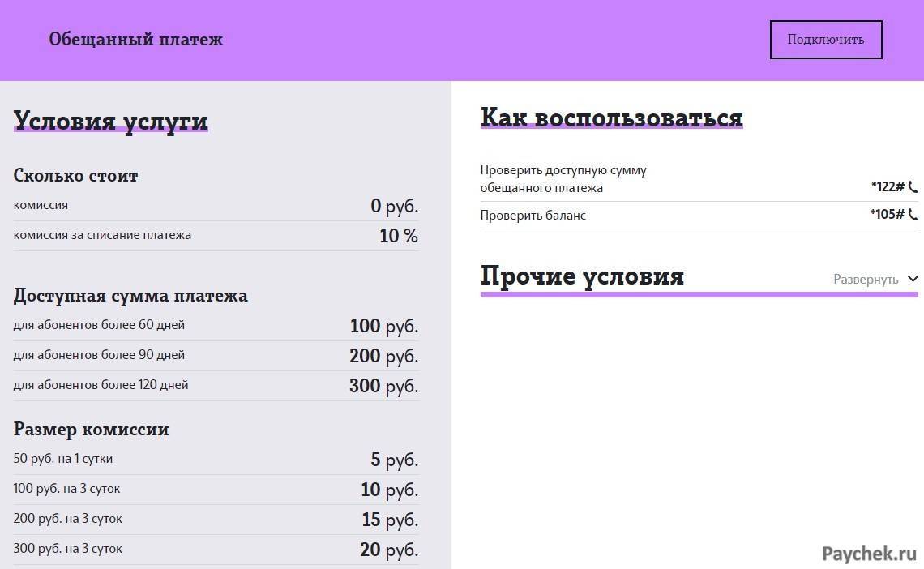The width and height of the screenshot is (924, 569).
Task: Click the 200 руб. на 3 суток row
Action: click(x=216, y=520)
